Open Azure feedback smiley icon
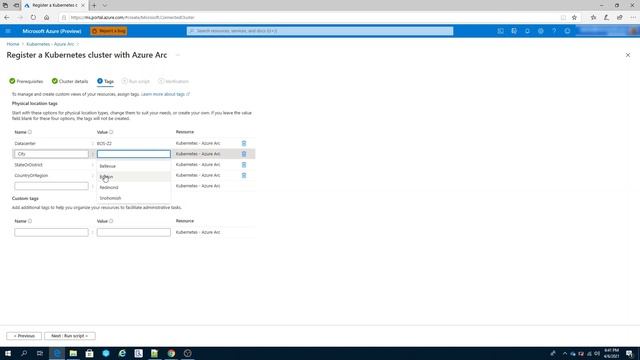Viewport: 640px width, 360px height. pos(567,31)
